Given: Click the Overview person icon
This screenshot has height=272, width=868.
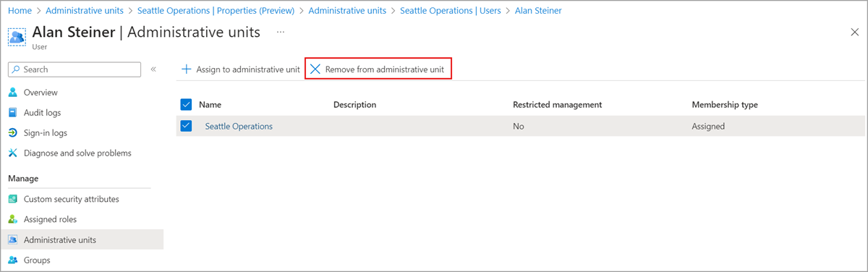Looking at the screenshot, I should tap(13, 93).
